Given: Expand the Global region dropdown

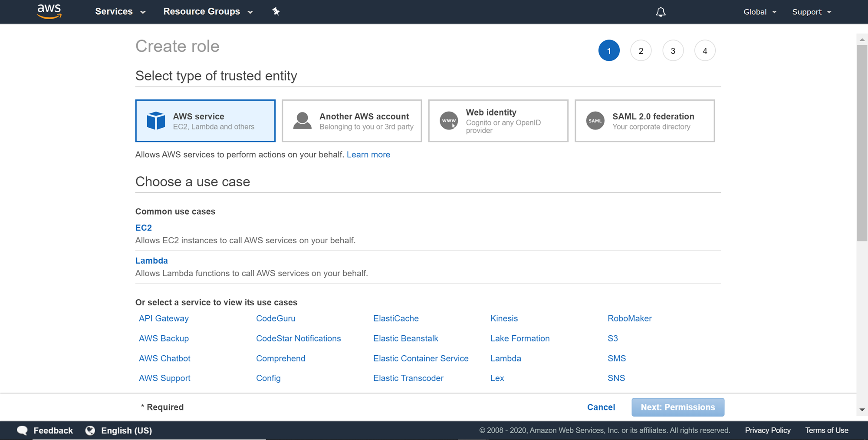Looking at the screenshot, I should click(x=760, y=12).
